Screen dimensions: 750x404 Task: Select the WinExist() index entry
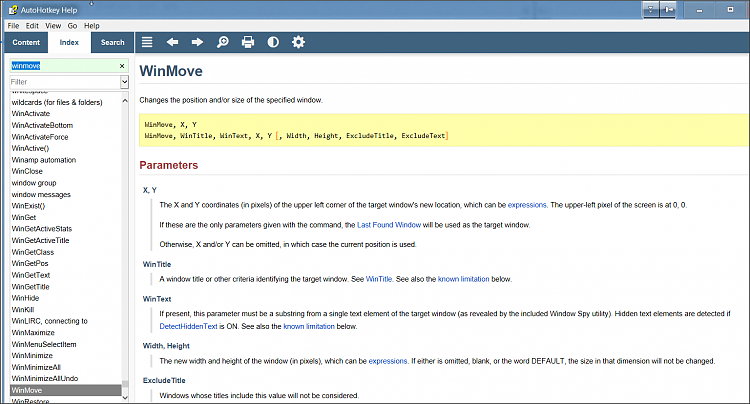tap(28, 206)
